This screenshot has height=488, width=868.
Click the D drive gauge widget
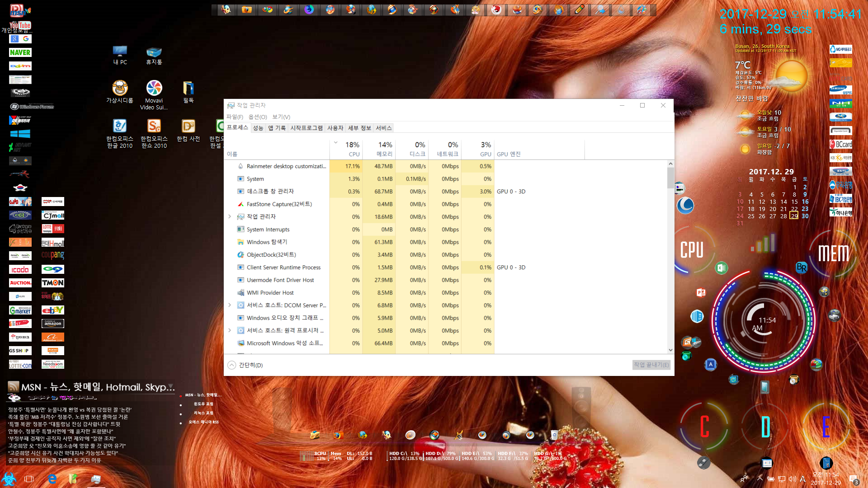[x=765, y=427]
